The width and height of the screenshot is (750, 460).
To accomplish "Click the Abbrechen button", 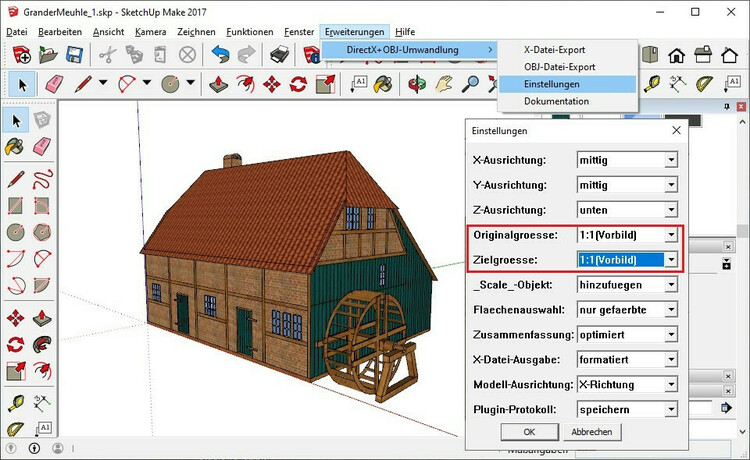I will pos(592,432).
